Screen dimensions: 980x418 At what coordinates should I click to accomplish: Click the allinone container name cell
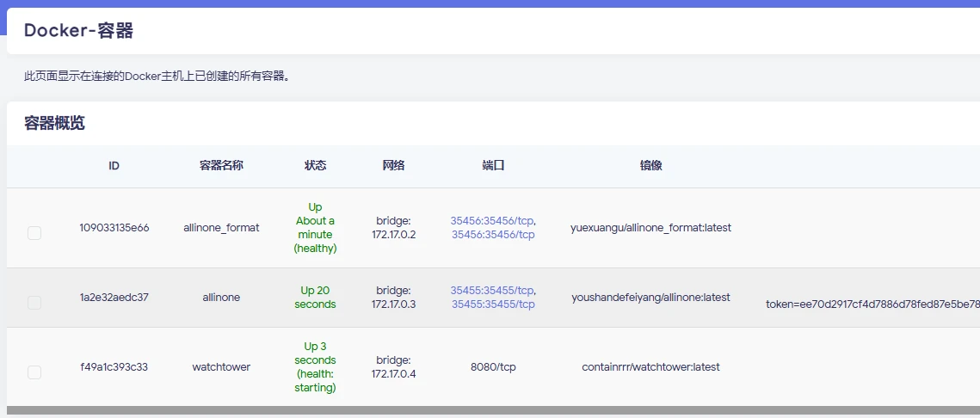pos(221,298)
